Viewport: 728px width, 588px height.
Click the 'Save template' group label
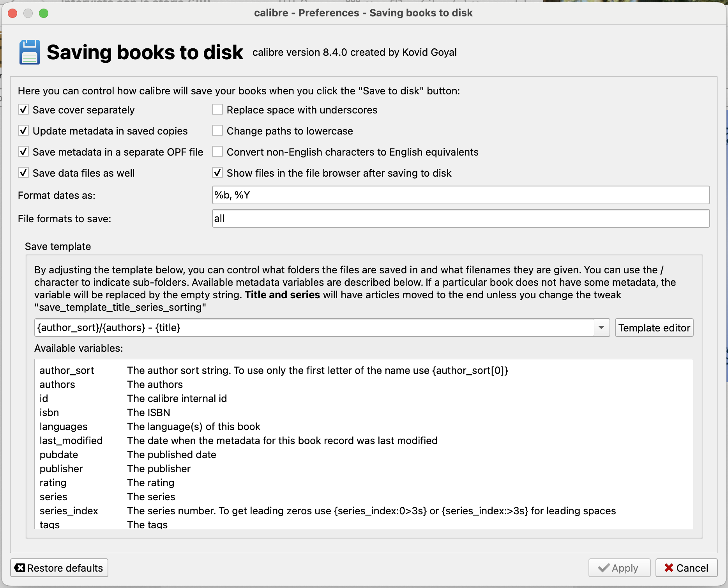(x=58, y=246)
